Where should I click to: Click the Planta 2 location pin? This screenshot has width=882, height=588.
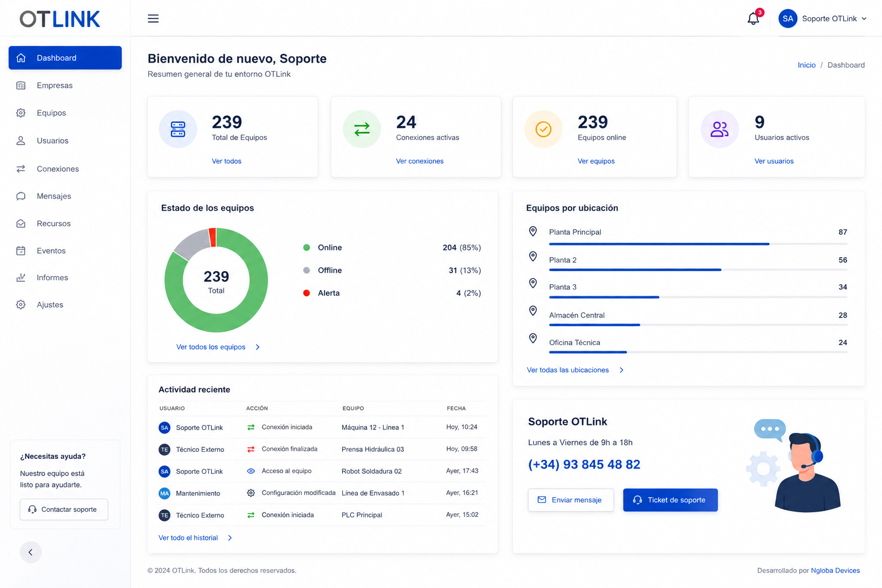pyautogui.click(x=533, y=256)
